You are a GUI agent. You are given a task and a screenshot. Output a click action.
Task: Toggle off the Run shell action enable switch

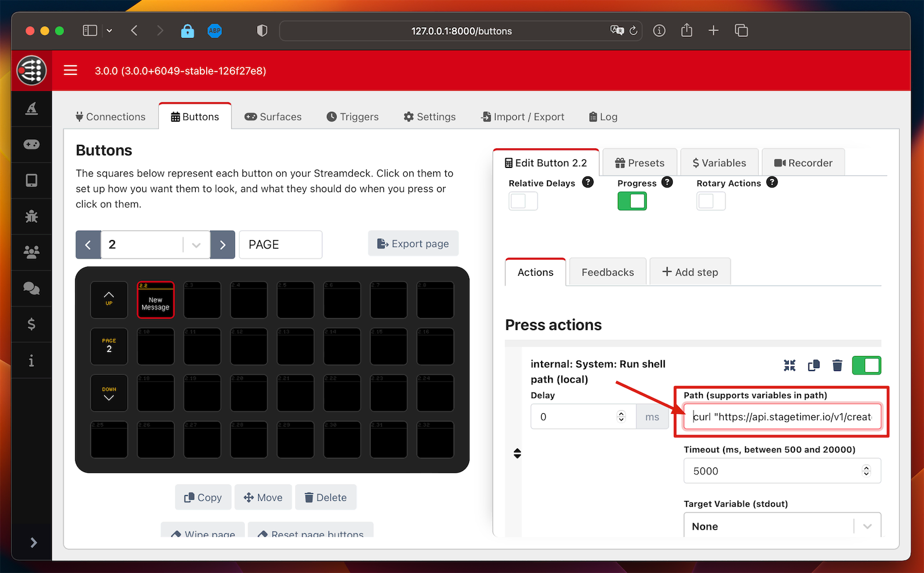point(866,365)
